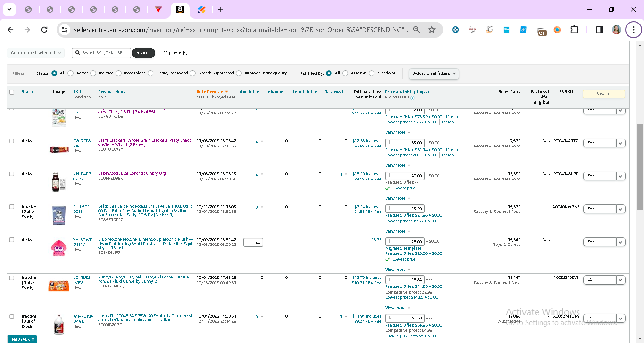Click Match beside Featured Offer $31.14
644x343 pixels.
(452, 150)
